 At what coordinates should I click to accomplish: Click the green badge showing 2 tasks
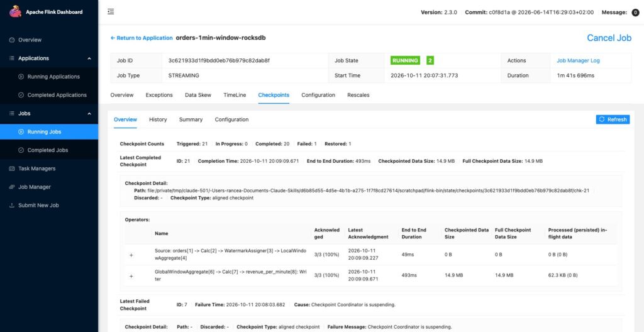(430, 60)
